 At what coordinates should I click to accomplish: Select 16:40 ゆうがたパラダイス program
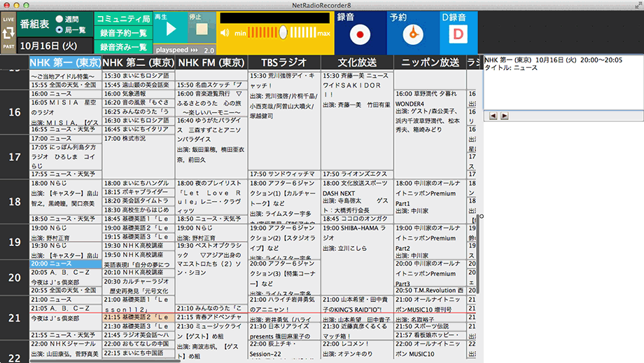pos(211,148)
